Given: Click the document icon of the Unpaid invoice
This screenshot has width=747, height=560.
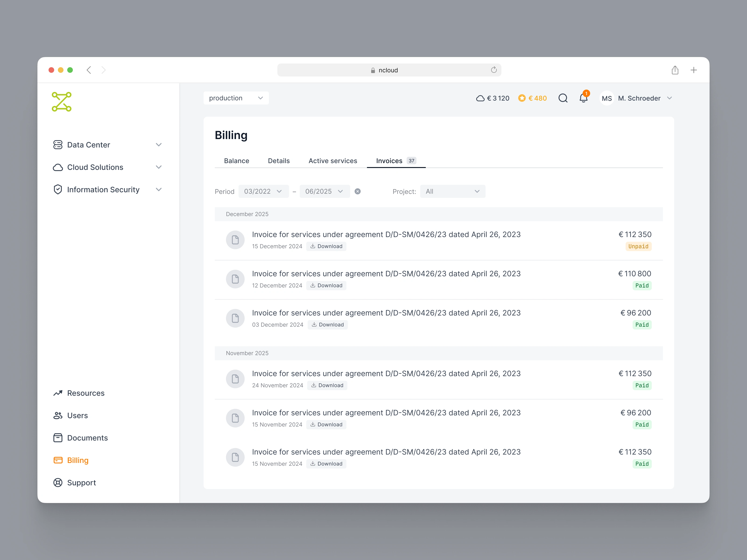Looking at the screenshot, I should [x=235, y=240].
